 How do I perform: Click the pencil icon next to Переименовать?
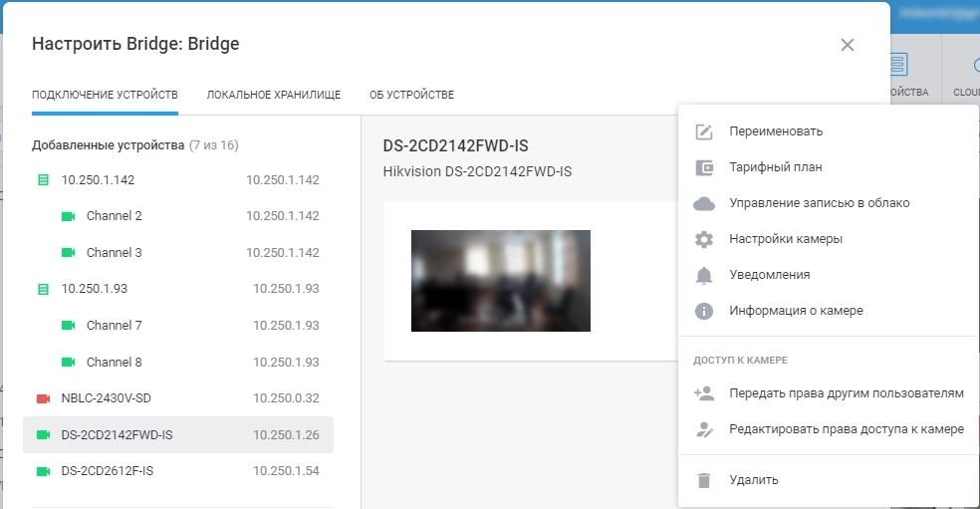tap(704, 131)
